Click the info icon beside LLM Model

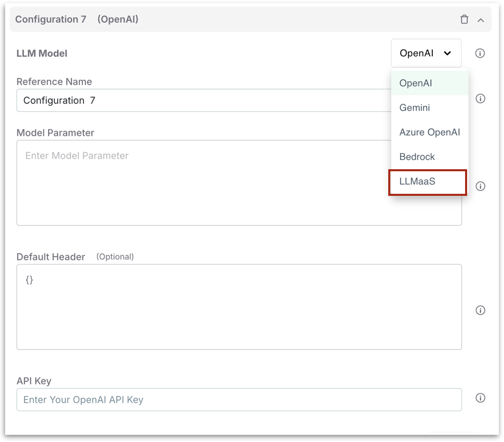480,53
